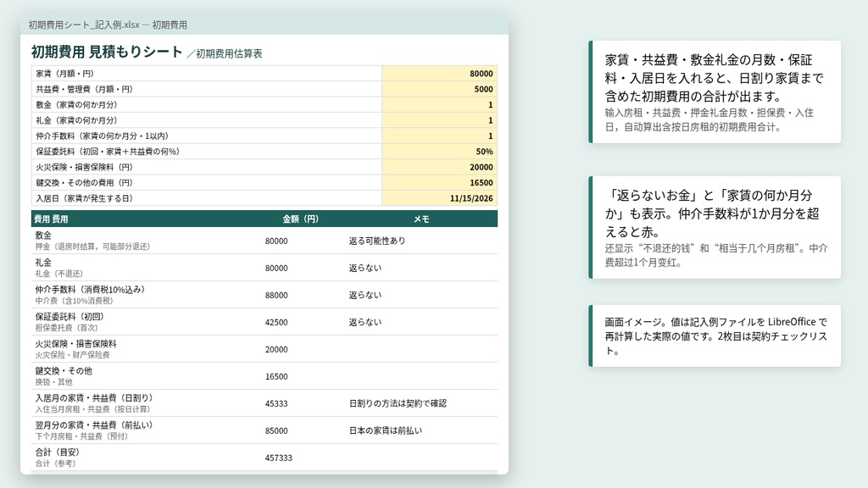Click the 礼金 row label in cost table
The width and height of the screenshot is (868, 488).
pyautogui.click(x=43, y=263)
